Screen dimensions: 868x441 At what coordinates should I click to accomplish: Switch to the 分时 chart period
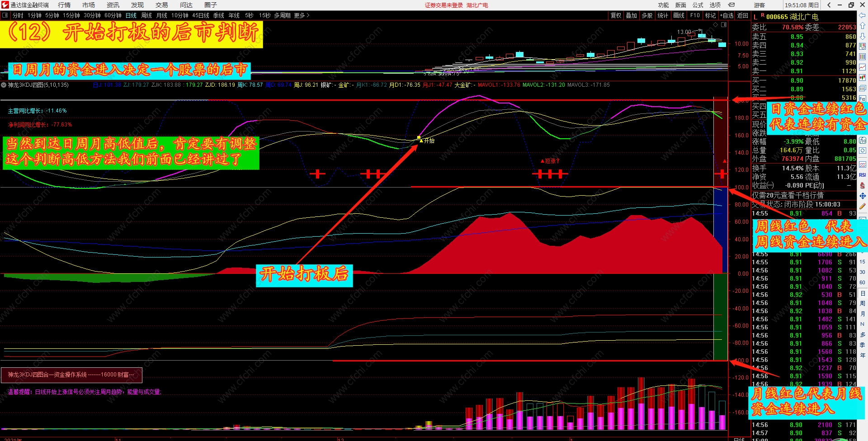click(18, 15)
